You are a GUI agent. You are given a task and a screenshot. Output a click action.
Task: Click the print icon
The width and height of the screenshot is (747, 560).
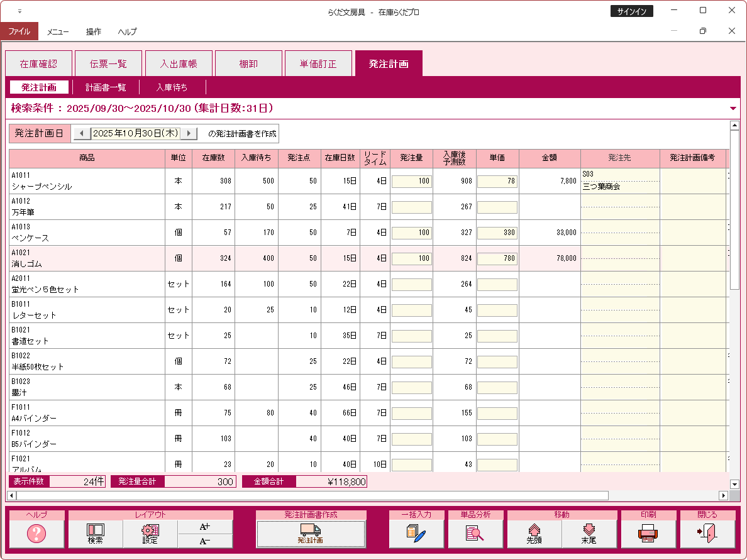648,534
